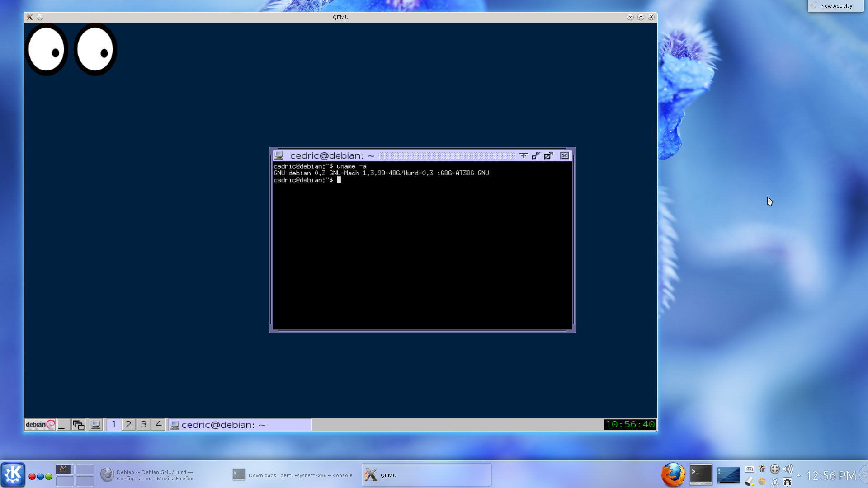Launch Konsole terminal from the panel
Screen dimensions: 868x488
pyautogui.click(x=701, y=474)
